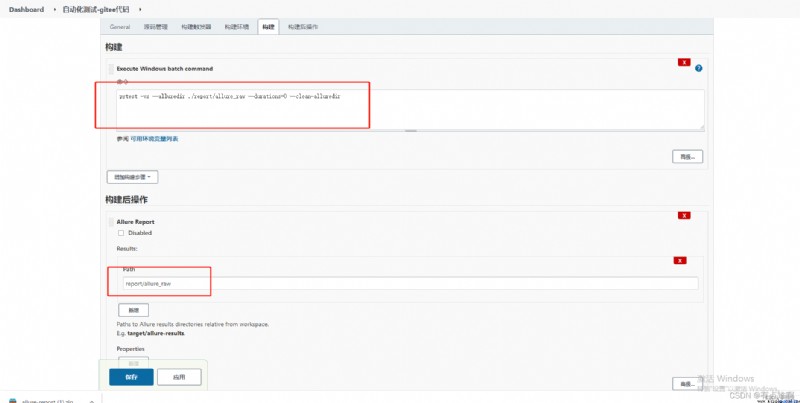Select the 构建 tab
The image size is (800, 403).
[x=268, y=27]
